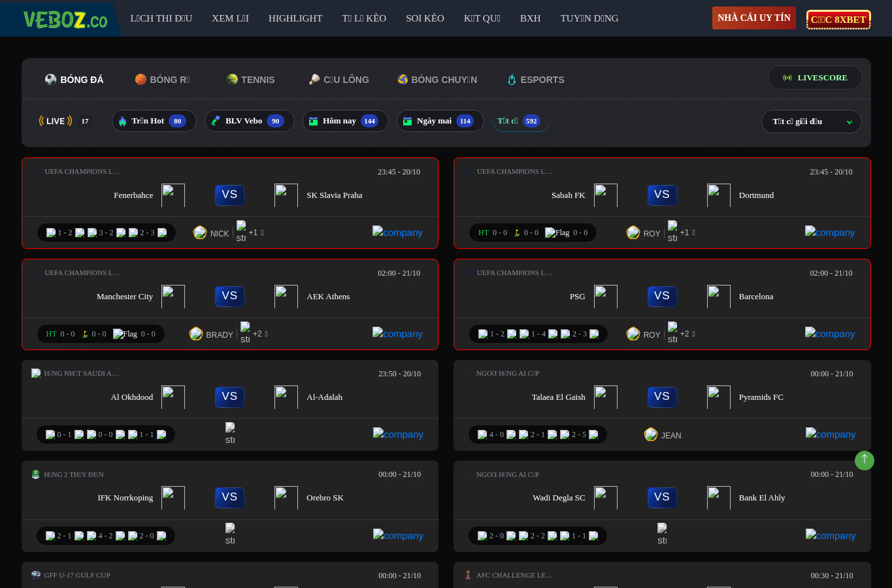892x588 pixels.
Task: Show tomorrow's matches filter (114)
Action: (x=440, y=121)
